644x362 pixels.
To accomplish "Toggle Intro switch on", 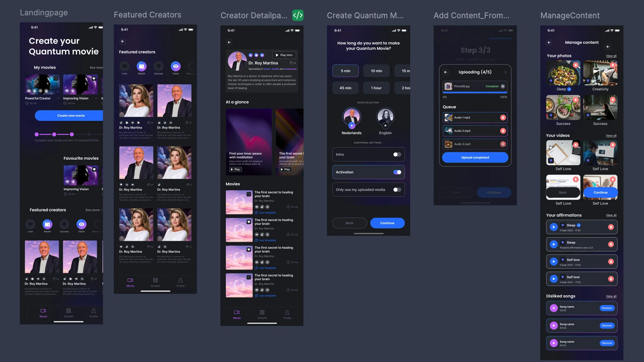I will pos(397,155).
